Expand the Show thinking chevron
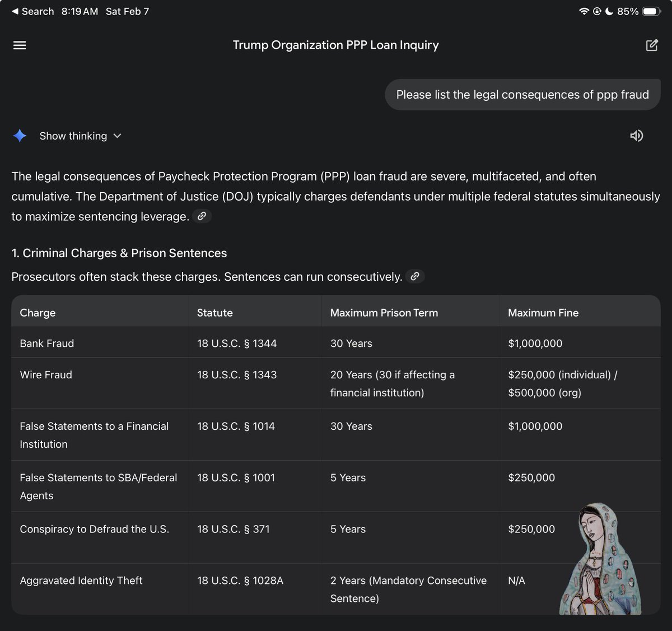Screen dimensions: 672x631 [x=117, y=136]
